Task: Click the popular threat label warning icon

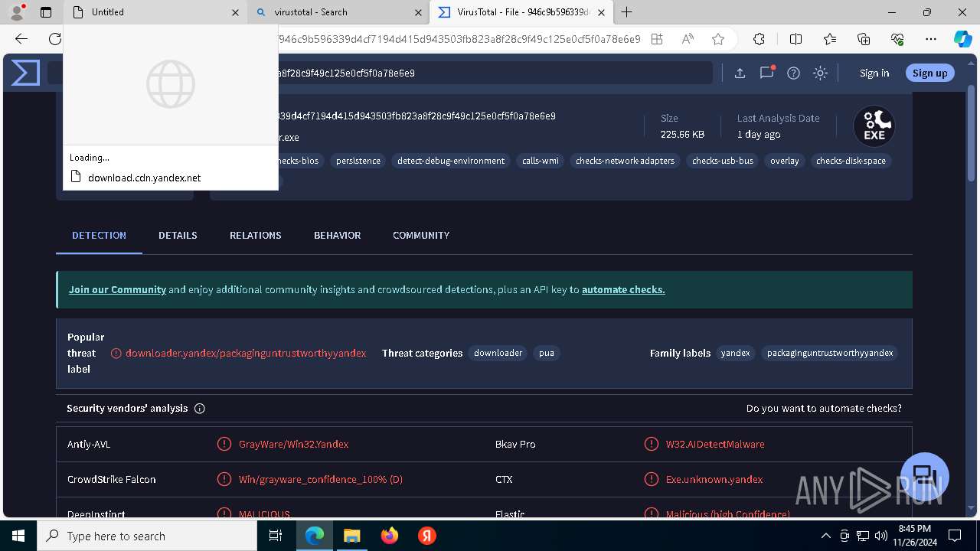Action: (116, 354)
